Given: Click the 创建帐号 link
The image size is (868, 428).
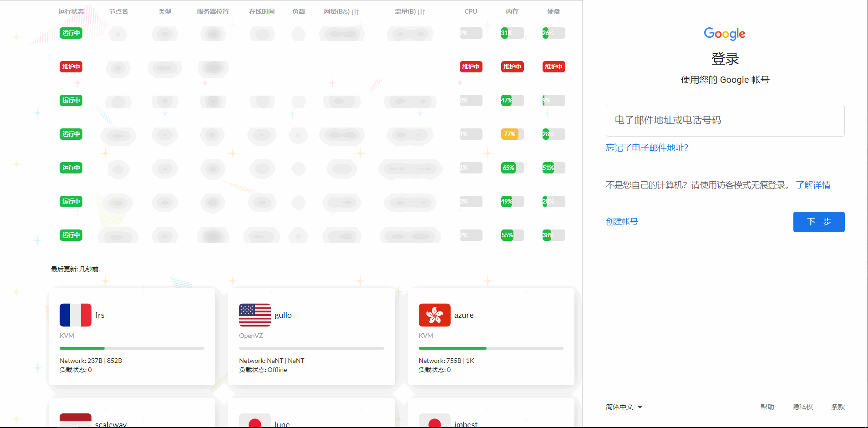Looking at the screenshot, I should (622, 222).
